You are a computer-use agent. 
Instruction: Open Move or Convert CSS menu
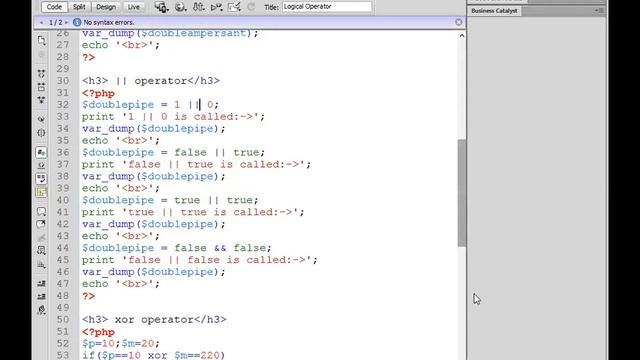tap(41, 264)
